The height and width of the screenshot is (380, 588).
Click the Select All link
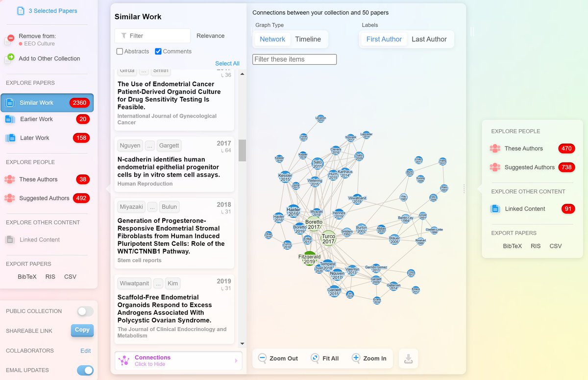tap(227, 64)
